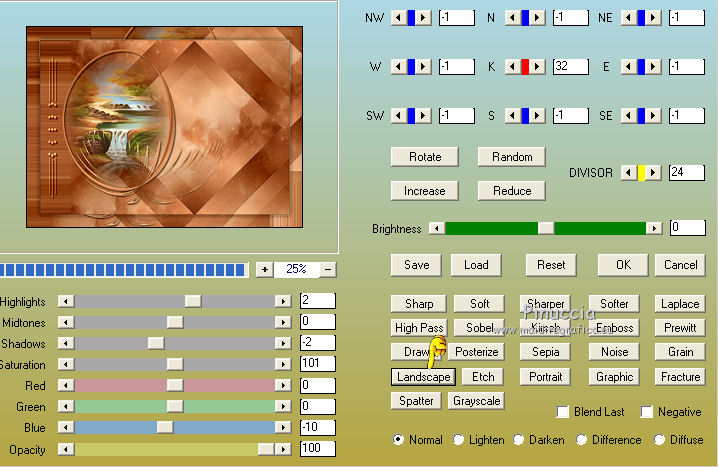
Task: Save the current filter settings
Action: click(x=416, y=265)
